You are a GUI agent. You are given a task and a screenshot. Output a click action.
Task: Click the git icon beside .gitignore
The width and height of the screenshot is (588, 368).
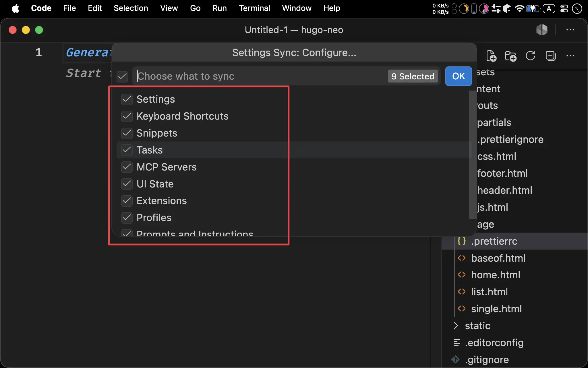pos(455,359)
